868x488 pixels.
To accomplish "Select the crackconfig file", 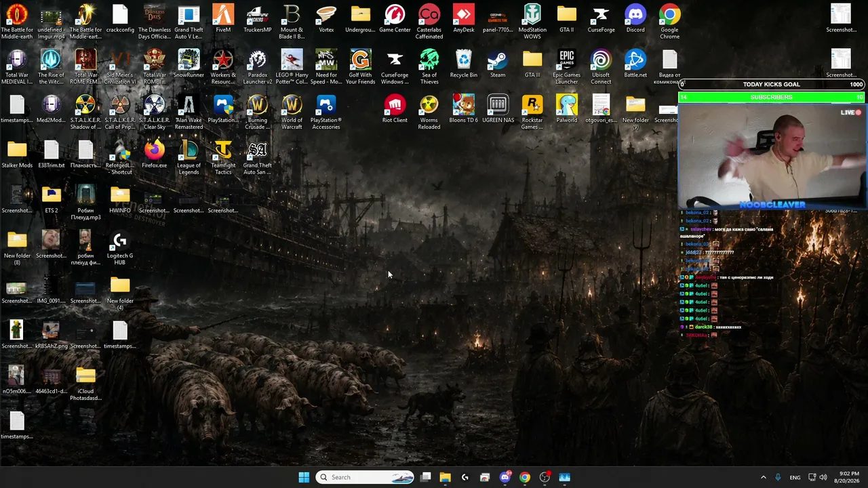I will click(120, 19).
